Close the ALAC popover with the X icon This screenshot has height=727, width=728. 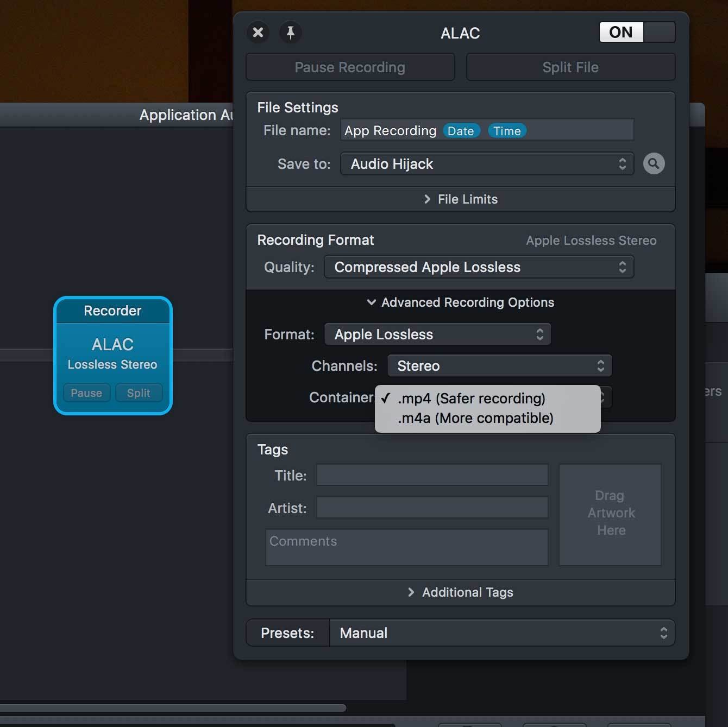tap(258, 33)
